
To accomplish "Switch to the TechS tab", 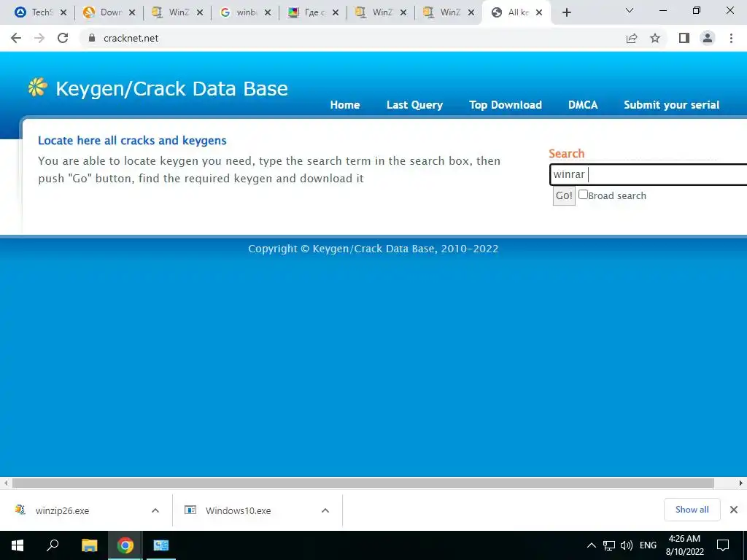I will tap(35, 12).
